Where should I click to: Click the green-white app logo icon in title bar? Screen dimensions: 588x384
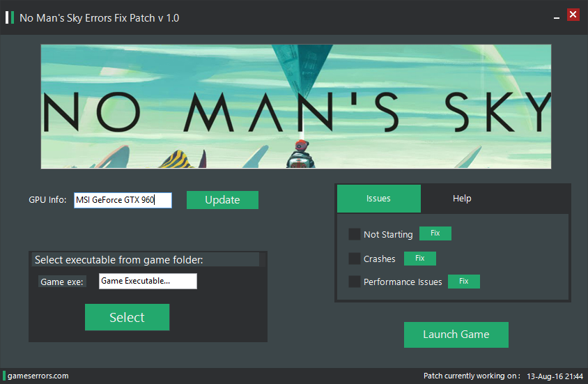point(10,17)
